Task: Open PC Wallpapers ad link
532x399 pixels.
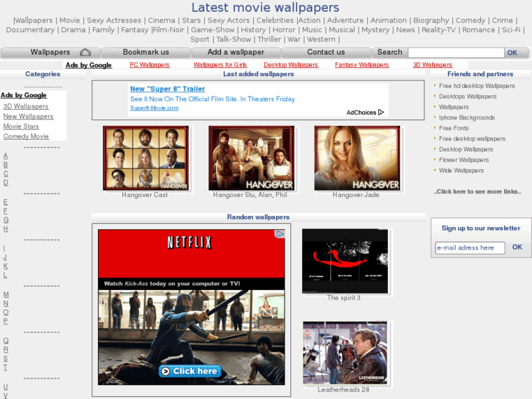Action: click(149, 64)
